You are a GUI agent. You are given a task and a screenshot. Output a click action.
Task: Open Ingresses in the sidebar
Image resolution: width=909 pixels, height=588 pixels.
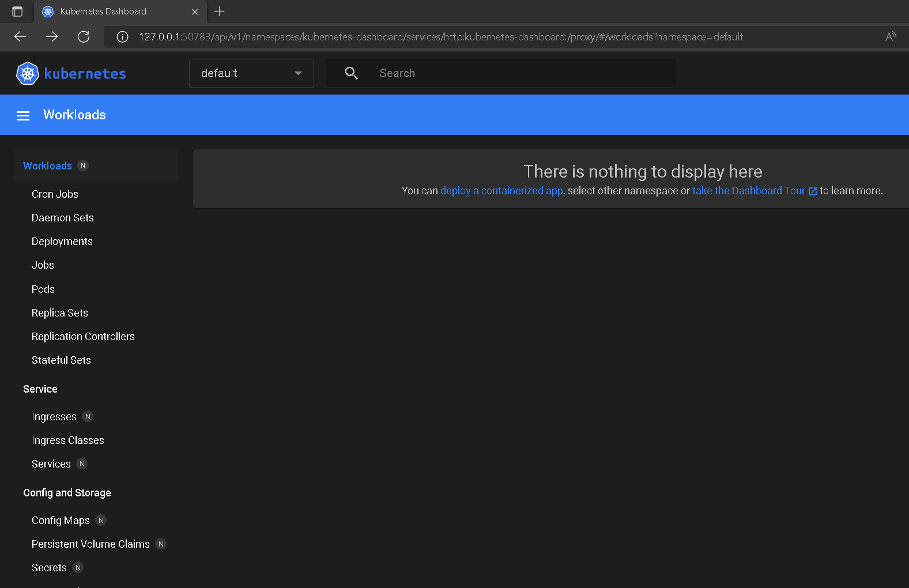(x=54, y=417)
